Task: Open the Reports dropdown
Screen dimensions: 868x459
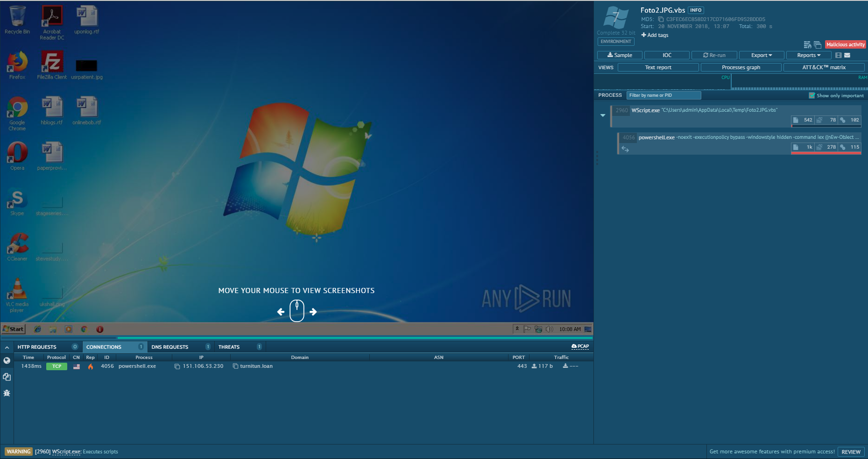Action: click(809, 55)
